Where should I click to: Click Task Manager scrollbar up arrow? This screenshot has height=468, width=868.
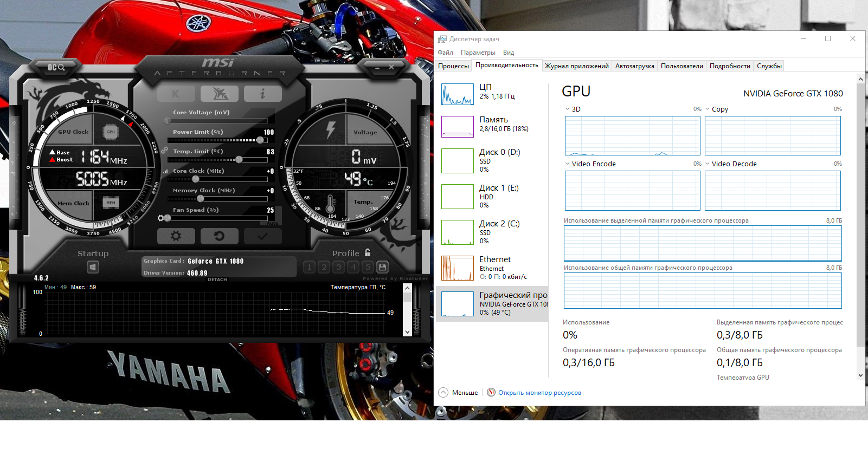click(860, 79)
